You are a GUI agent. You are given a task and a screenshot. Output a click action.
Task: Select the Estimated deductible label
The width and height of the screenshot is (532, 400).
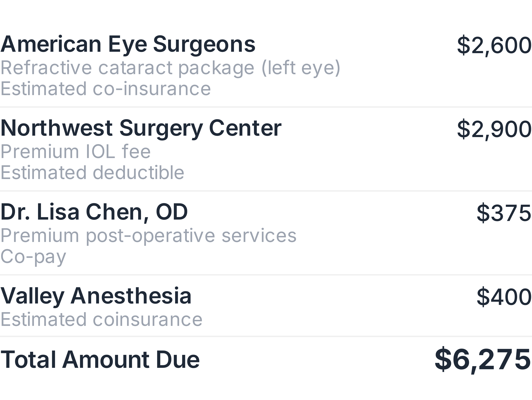(x=92, y=172)
